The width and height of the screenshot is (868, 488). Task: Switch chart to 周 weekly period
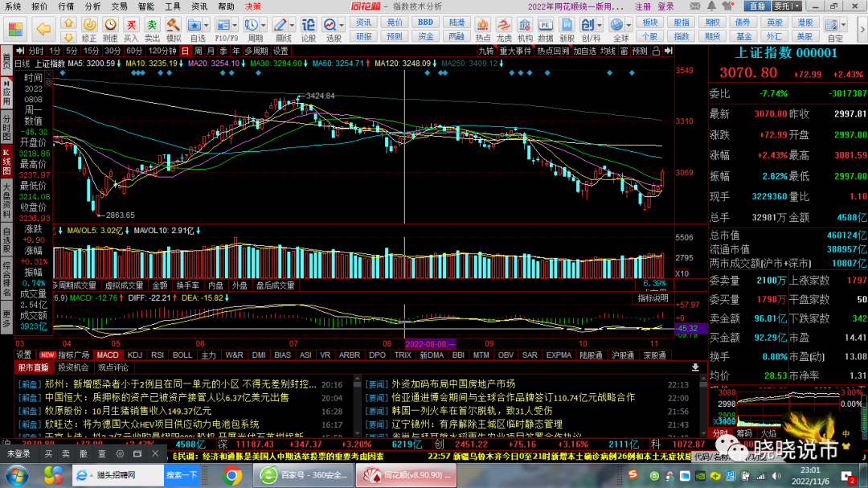point(199,51)
